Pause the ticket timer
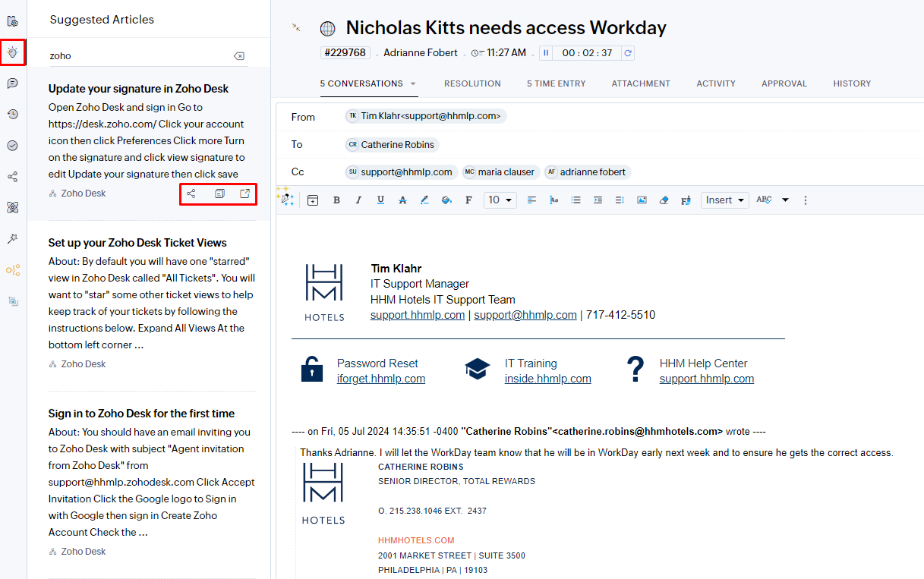 pos(545,53)
